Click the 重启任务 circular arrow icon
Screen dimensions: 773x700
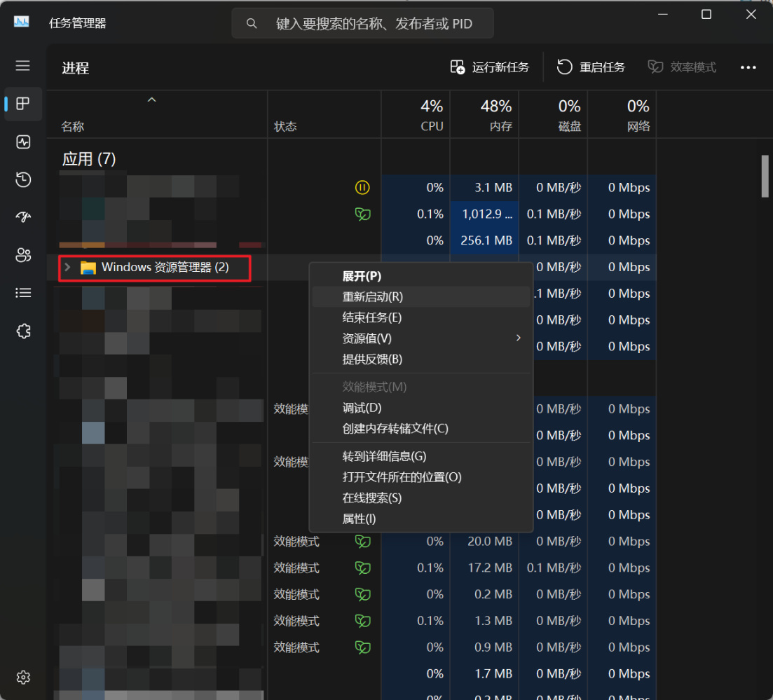[x=564, y=67]
